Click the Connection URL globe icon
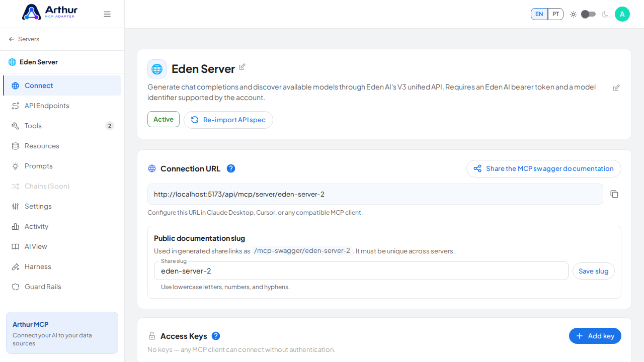Viewport: 644px width, 362px height. point(152,168)
